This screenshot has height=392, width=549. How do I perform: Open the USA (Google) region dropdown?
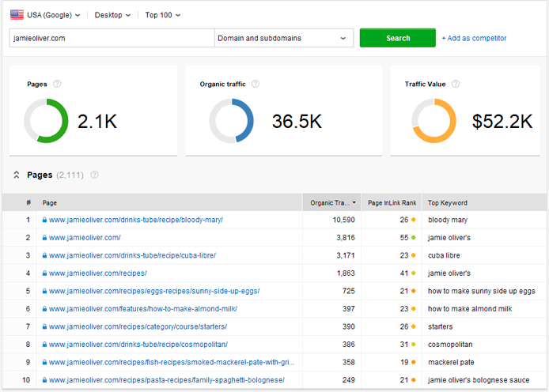tap(54, 15)
